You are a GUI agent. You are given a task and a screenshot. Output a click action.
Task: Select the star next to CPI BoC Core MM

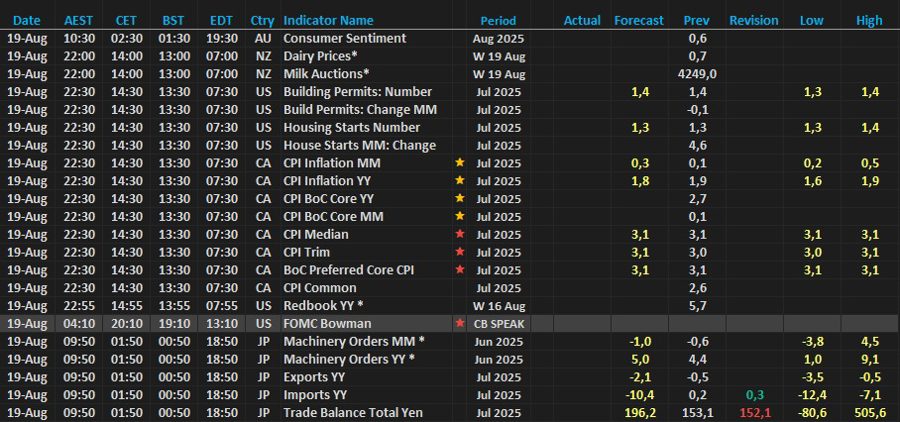tap(460, 217)
